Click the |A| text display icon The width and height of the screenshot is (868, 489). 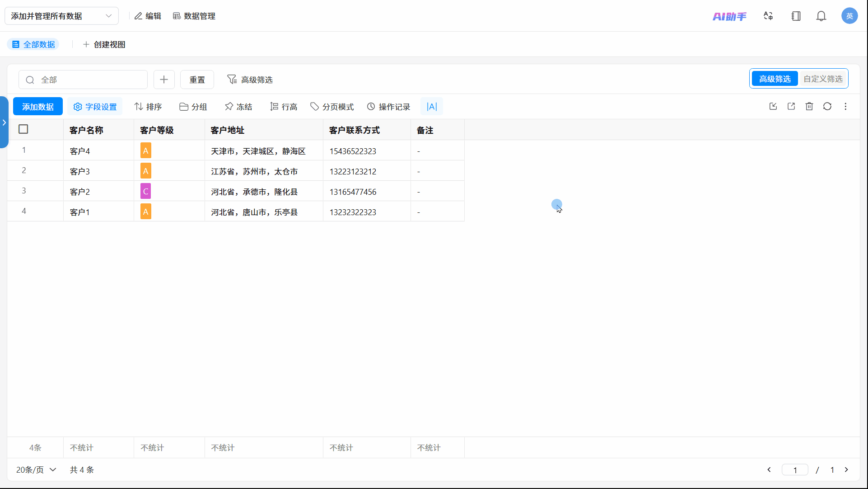[x=432, y=107]
